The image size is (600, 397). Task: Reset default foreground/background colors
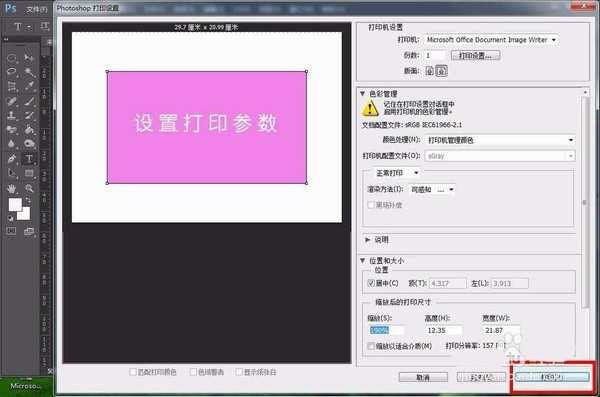point(10,218)
